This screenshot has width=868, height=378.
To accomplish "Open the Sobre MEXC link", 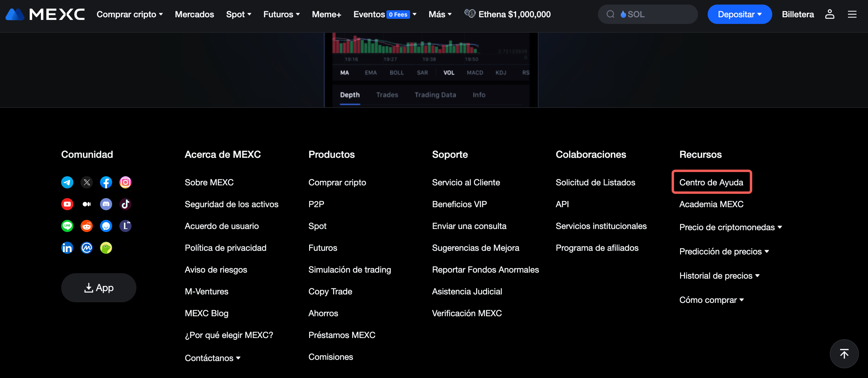I will click(x=209, y=182).
